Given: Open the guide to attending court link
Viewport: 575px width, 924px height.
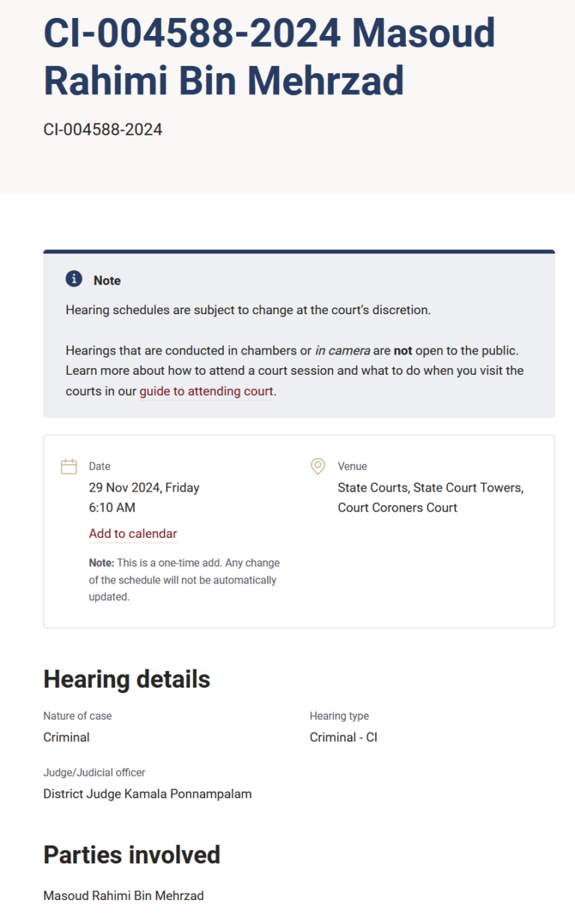Looking at the screenshot, I should 207,391.
